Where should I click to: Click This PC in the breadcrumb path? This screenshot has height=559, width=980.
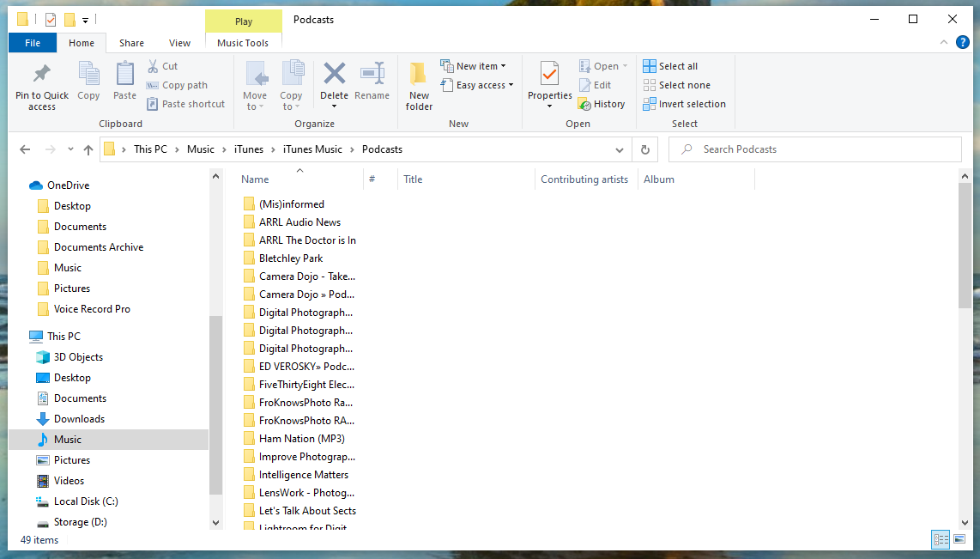(151, 149)
